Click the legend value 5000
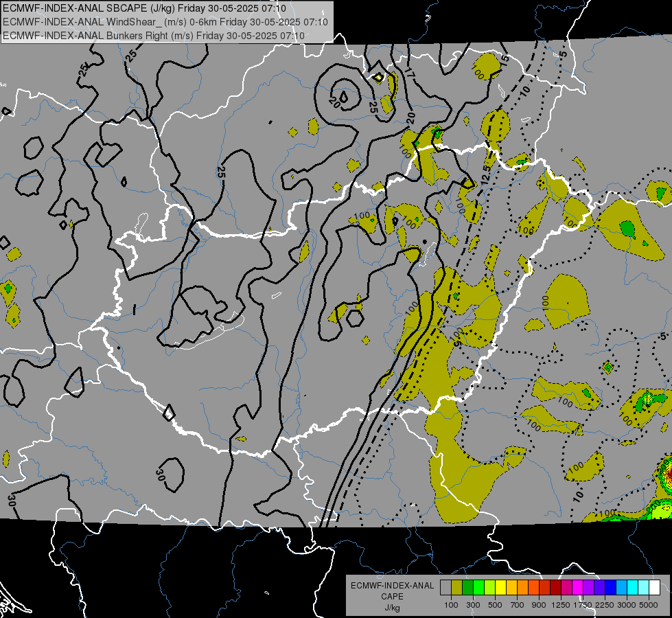 tap(649, 605)
